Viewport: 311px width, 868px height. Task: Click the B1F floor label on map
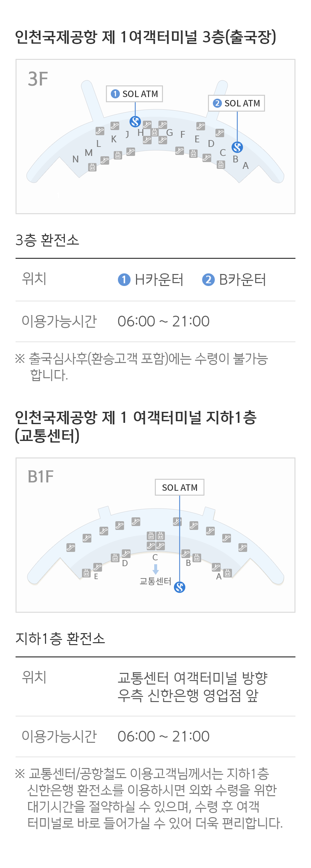[x=40, y=477]
